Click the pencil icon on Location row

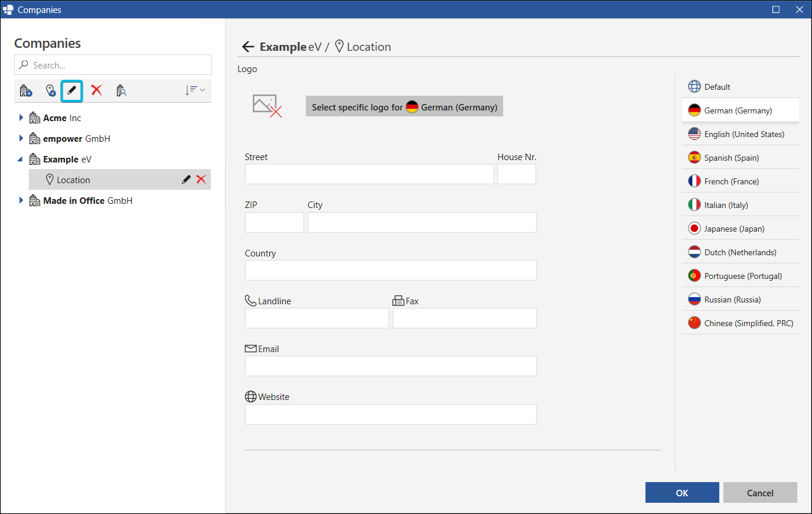click(186, 180)
